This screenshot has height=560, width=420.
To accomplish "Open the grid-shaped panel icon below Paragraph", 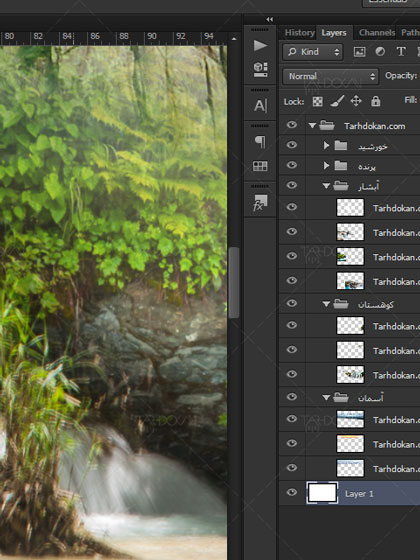I will [260, 166].
